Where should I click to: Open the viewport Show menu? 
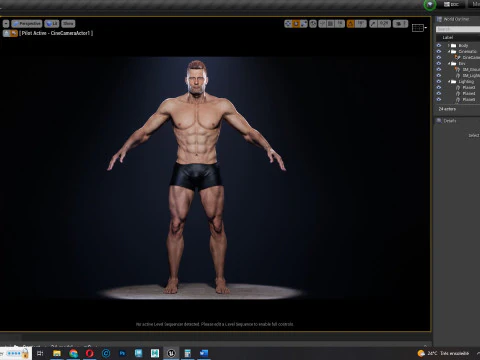coord(68,24)
